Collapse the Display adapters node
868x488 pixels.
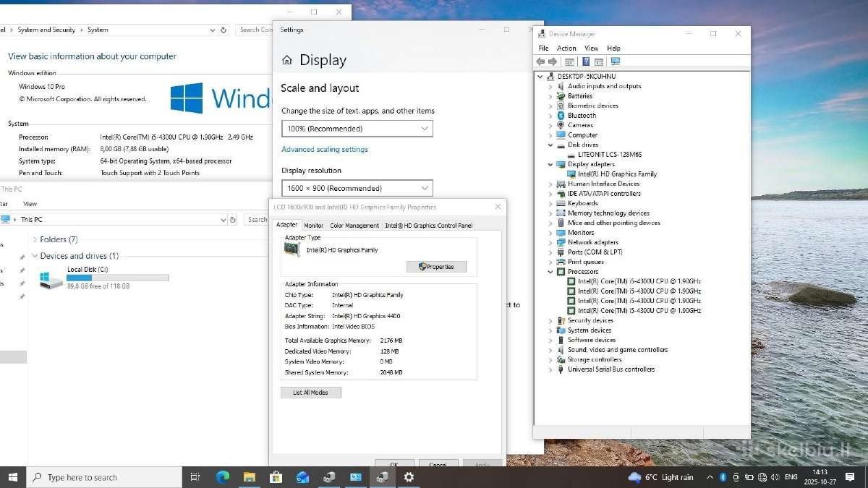550,164
